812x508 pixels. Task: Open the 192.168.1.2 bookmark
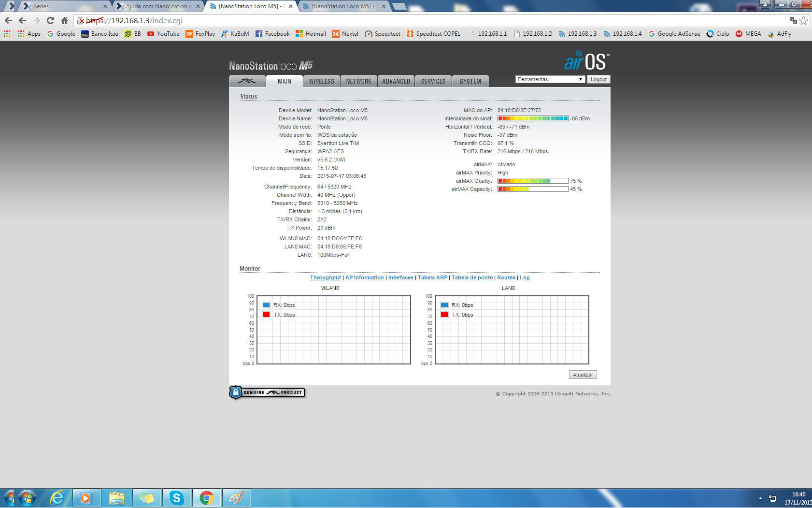pyautogui.click(x=533, y=34)
